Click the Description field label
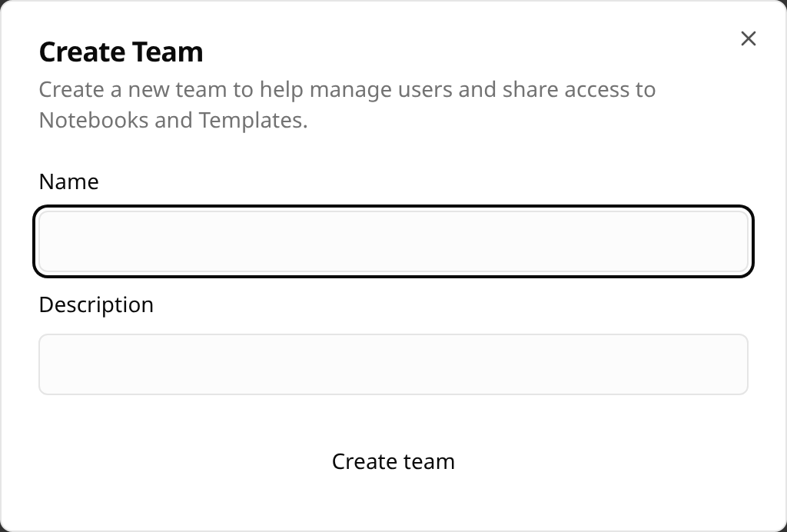Image resolution: width=787 pixels, height=532 pixels. click(96, 304)
